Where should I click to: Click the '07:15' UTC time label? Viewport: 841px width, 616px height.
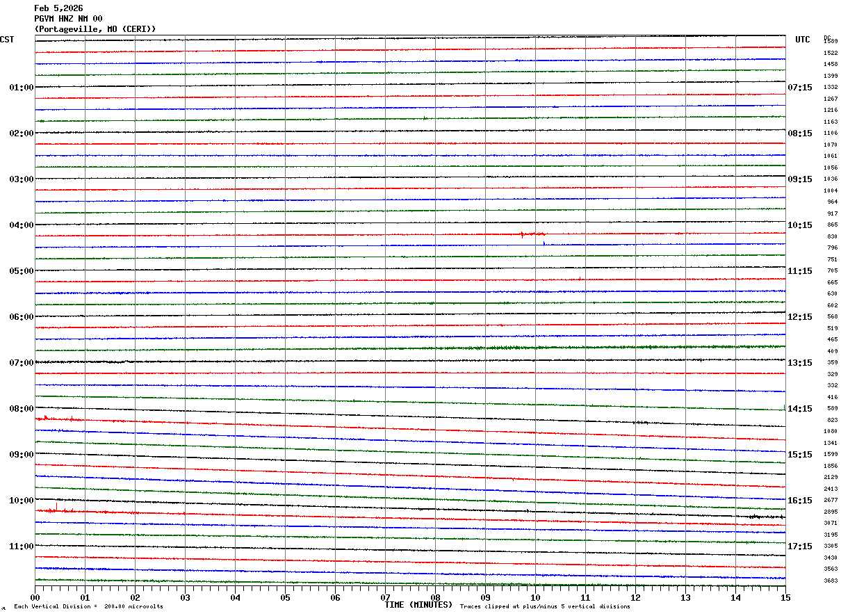[800, 88]
